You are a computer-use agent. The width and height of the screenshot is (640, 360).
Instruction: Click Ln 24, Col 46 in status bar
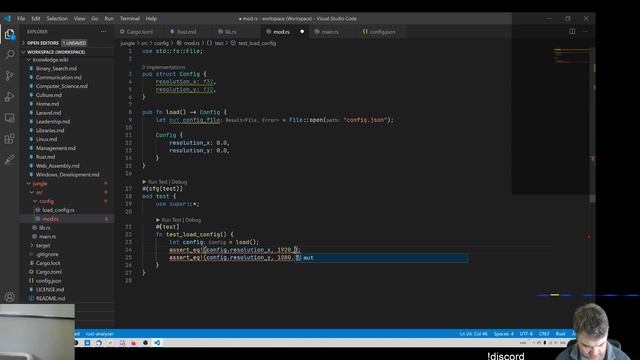473,334
